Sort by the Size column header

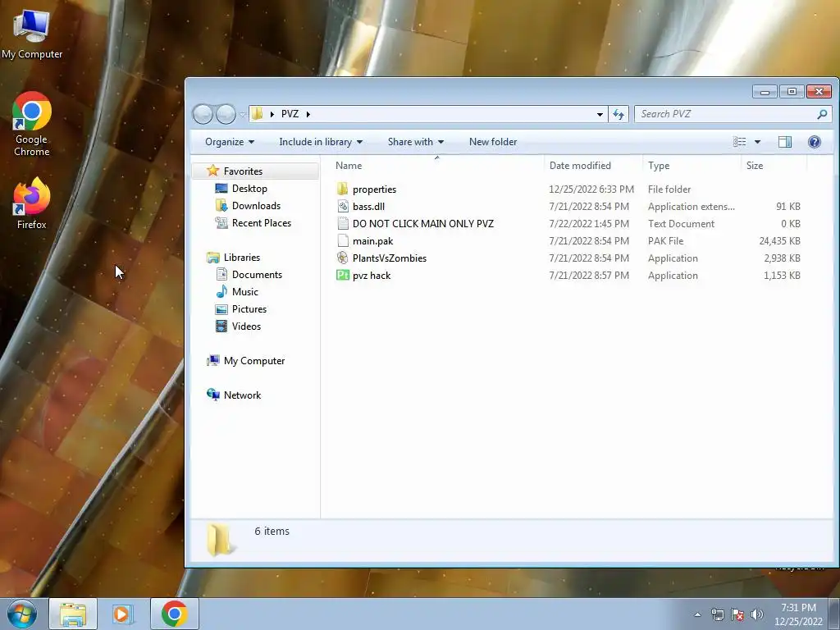click(x=774, y=166)
